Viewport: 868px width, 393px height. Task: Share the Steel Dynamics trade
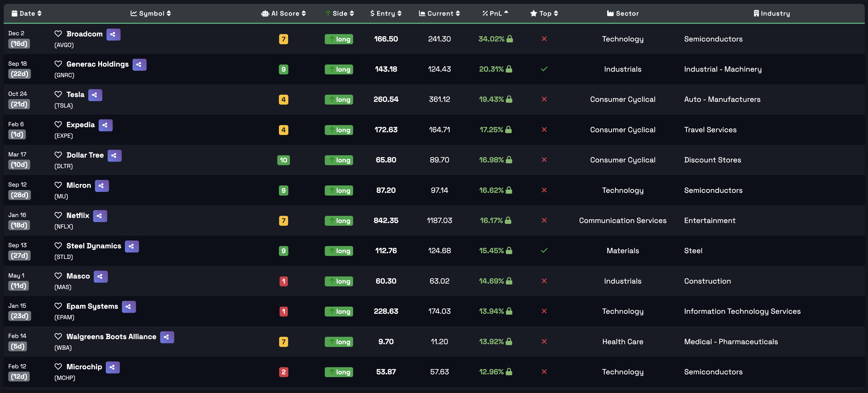132,246
